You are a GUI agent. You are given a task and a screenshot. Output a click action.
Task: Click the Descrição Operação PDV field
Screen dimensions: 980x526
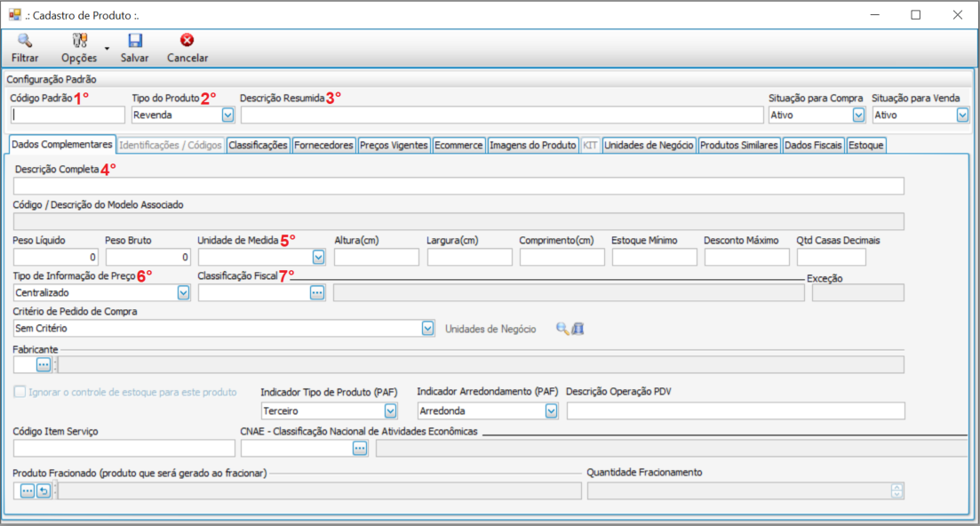pos(736,410)
